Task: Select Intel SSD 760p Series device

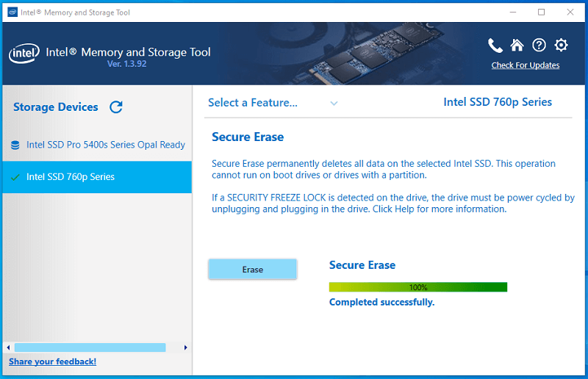Action: [97, 177]
